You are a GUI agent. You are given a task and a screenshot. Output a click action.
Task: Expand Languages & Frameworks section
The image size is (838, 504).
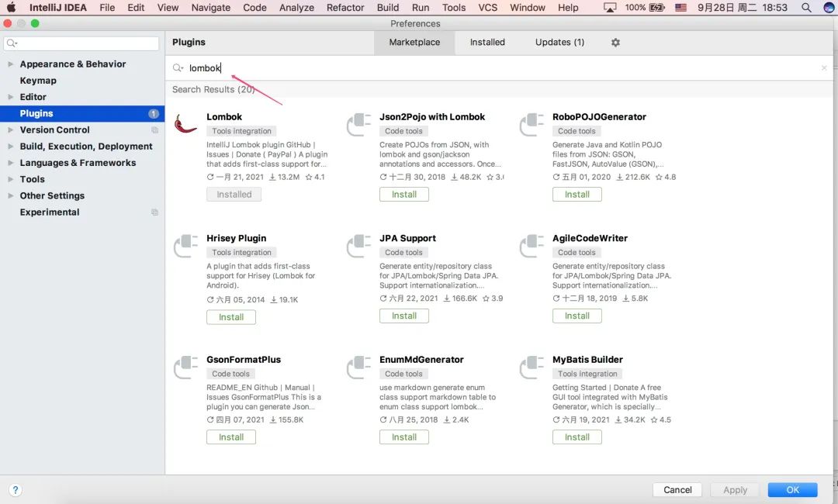[x=10, y=163]
